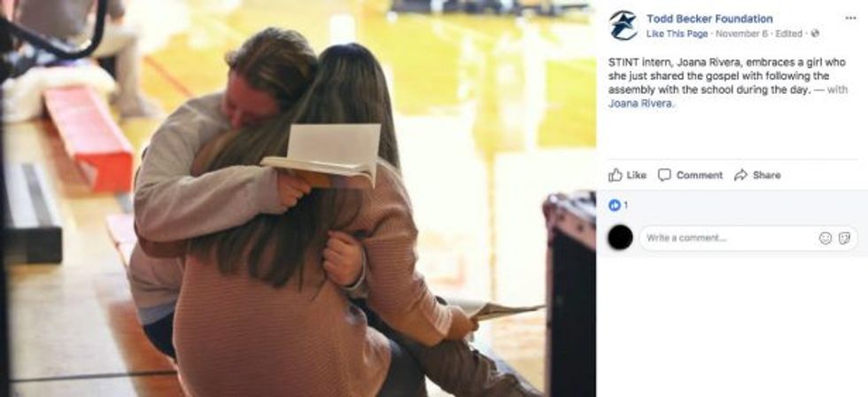Open the sticker picker in comment box
This screenshot has width=868, height=397.
click(844, 238)
